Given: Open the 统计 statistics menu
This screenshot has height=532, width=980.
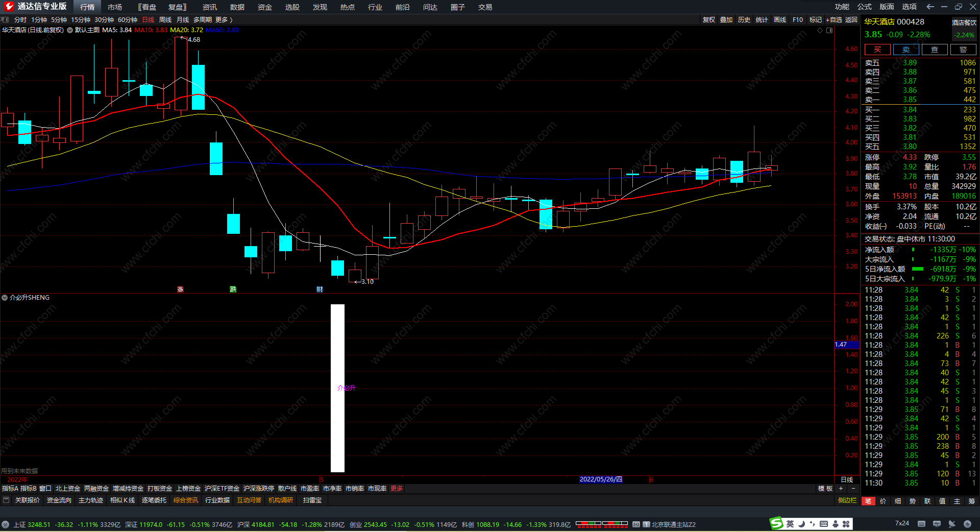Looking at the screenshot, I should pyautogui.click(x=762, y=19).
